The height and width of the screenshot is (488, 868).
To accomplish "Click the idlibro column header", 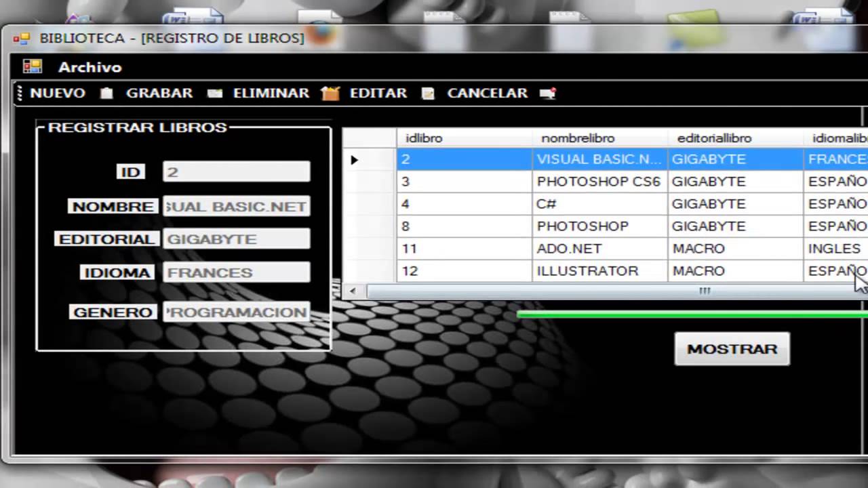I will tap(465, 138).
